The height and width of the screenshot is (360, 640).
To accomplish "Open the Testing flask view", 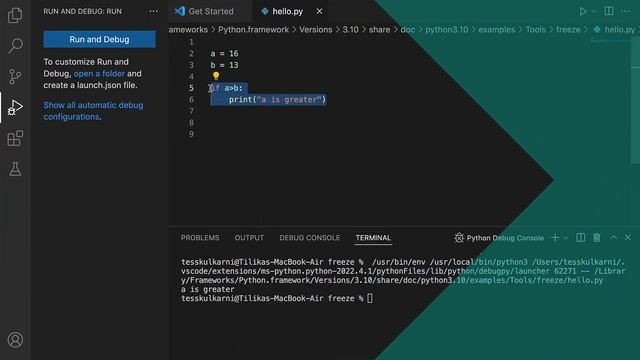I will click(15, 169).
